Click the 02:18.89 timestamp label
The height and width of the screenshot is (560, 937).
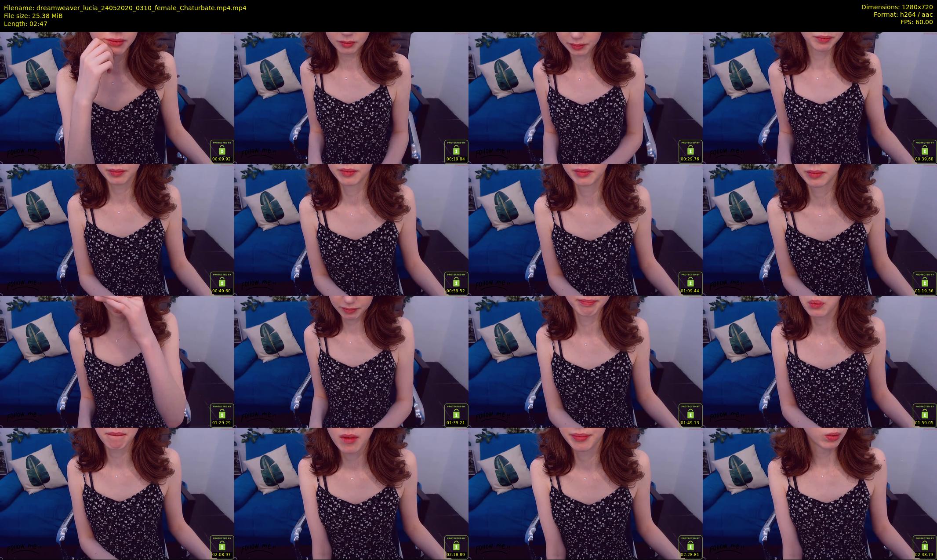coord(456,555)
